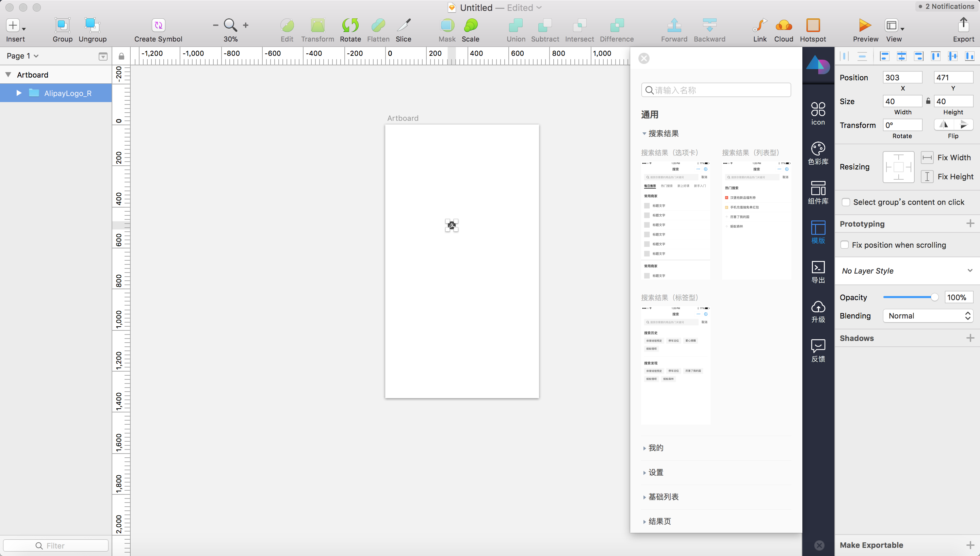
Task: Enable Select group's content on click
Action: coord(846,202)
